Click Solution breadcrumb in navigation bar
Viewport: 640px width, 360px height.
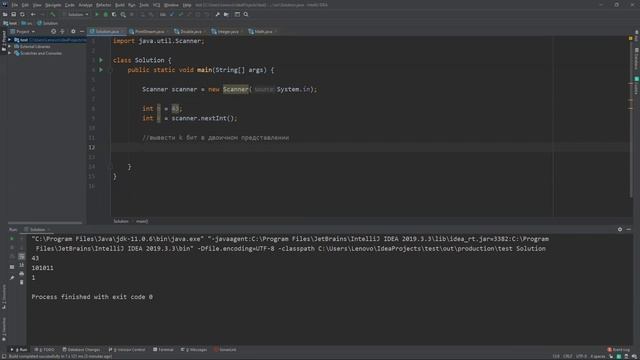click(x=47, y=23)
